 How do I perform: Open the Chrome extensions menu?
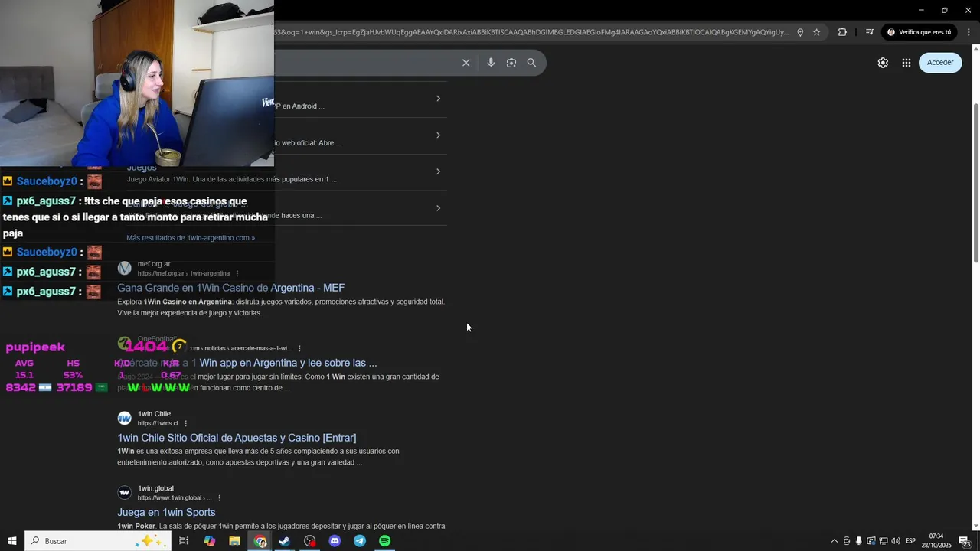[x=842, y=32]
